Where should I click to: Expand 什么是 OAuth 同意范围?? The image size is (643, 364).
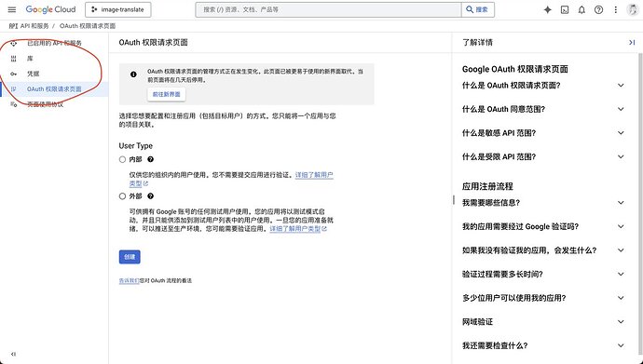(x=543, y=109)
